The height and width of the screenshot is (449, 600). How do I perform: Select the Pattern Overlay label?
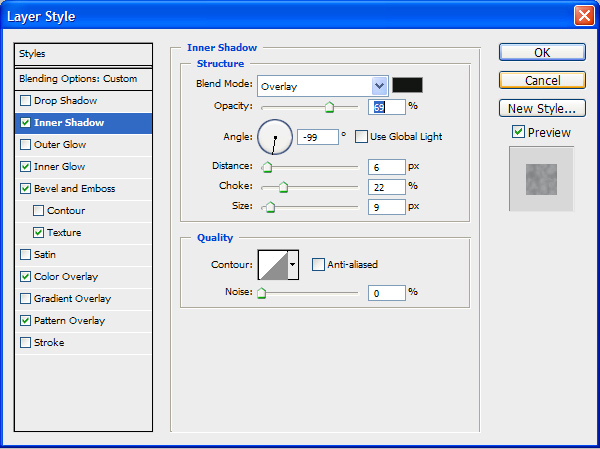[x=69, y=321]
